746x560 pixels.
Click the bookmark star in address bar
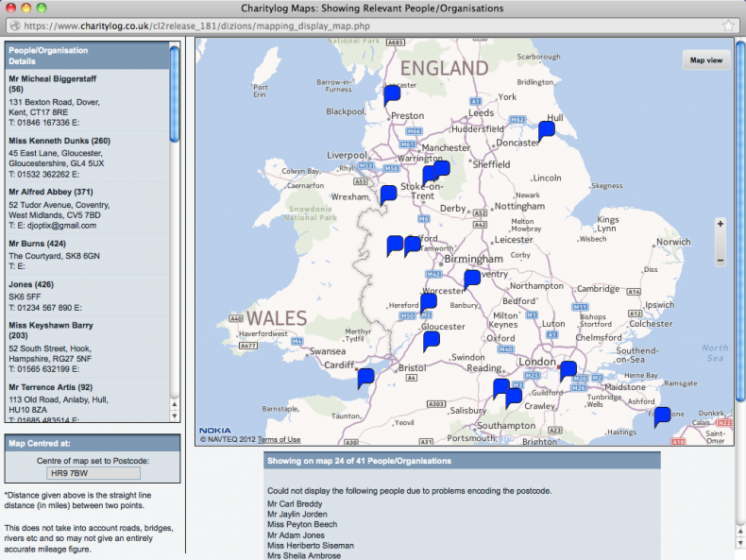click(x=728, y=25)
